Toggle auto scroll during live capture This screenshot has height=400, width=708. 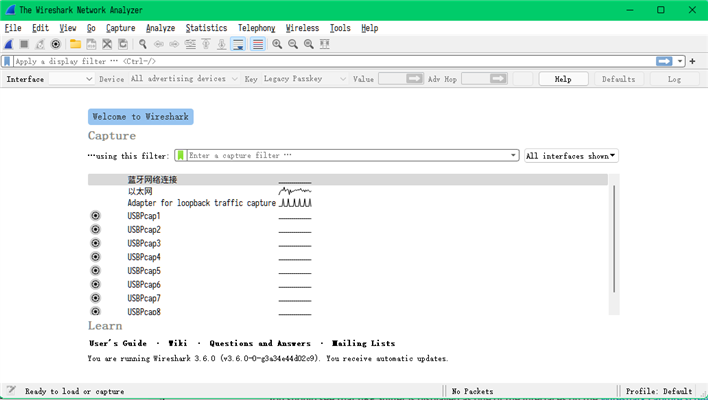pyautogui.click(x=238, y=44)
